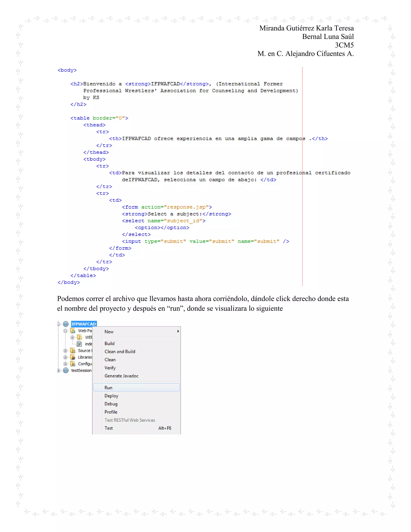This screenshot has height=532, width=411.
Task: Select the Debug context menu item
Action: click(x=111, y=404)
